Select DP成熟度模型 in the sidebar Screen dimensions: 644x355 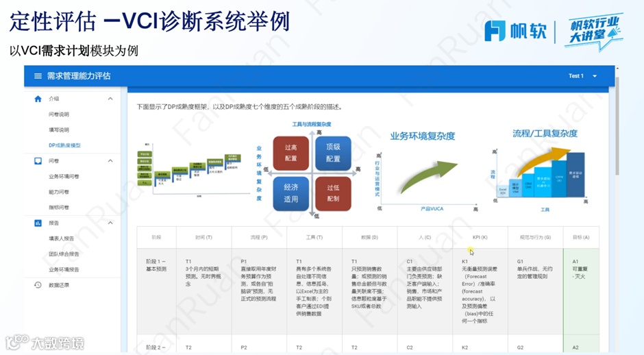pos(64,145)
